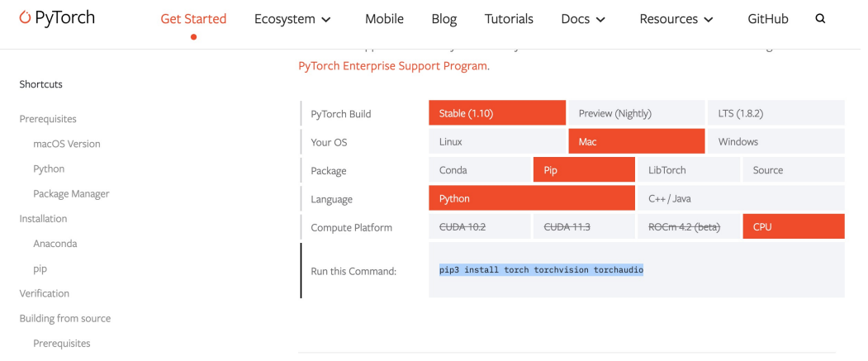Image resolution: width=868 pixels, height=361 pixels.
Task: Click the Compute Platform row label
Action: tap(352, 227)
